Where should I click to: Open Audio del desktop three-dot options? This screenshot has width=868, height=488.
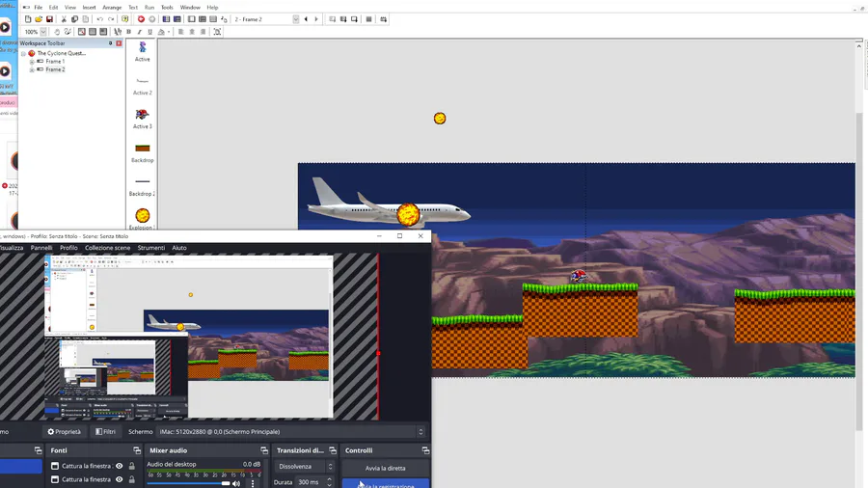pos(253,483)
